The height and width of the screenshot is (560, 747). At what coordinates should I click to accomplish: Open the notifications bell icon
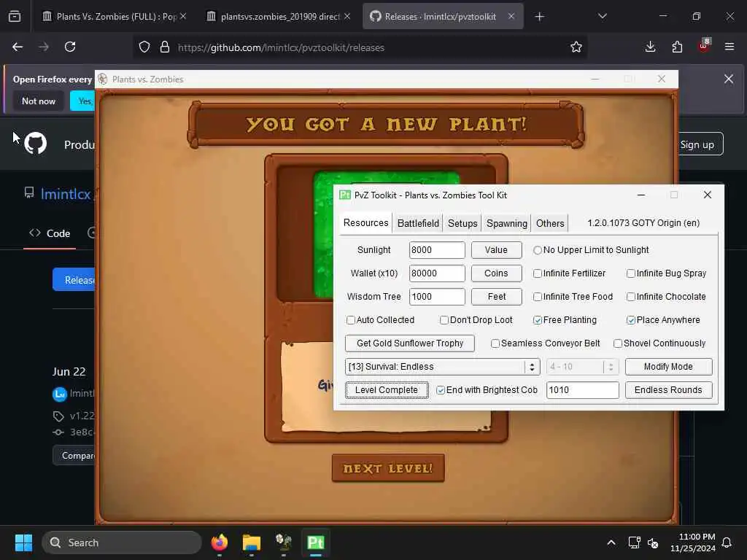(727, 542)
